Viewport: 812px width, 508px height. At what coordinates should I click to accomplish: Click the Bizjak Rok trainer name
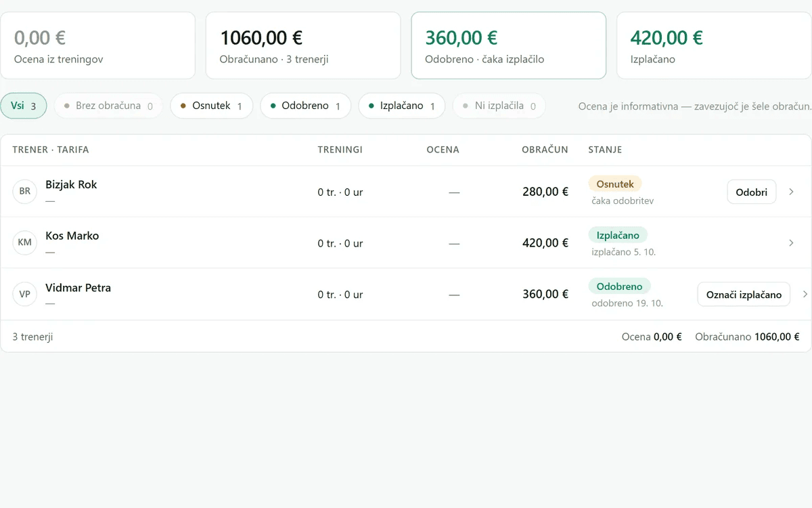point(71,184)
